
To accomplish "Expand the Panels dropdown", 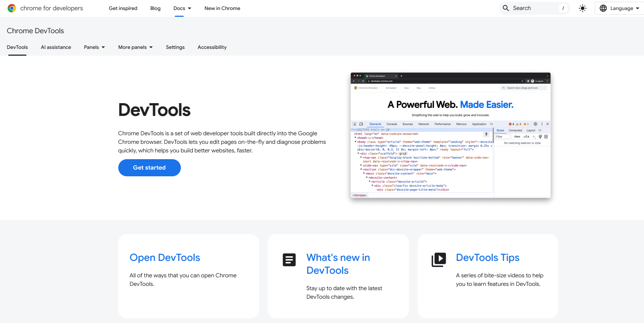I will tap(94, 47).
